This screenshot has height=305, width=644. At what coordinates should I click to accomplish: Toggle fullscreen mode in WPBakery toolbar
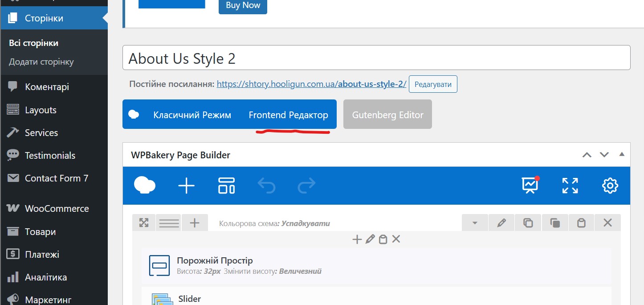570,185
